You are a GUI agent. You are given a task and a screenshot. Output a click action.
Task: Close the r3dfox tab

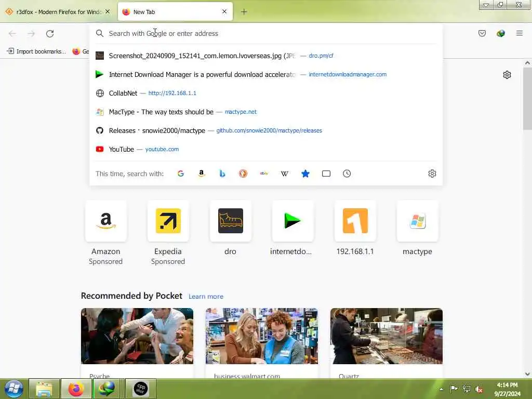[x=108, y=11]
